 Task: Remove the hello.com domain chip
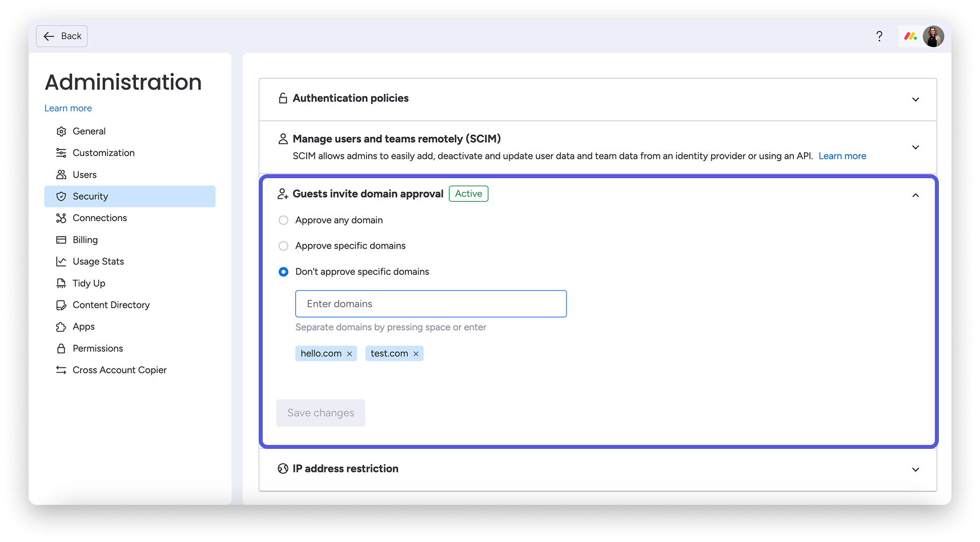tap(350, 353)
